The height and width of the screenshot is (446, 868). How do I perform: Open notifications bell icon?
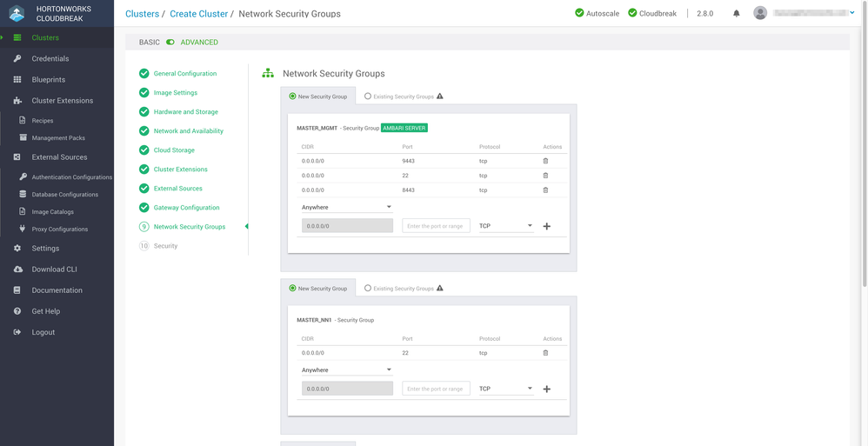pyautogui.click(x=737, y=13)
